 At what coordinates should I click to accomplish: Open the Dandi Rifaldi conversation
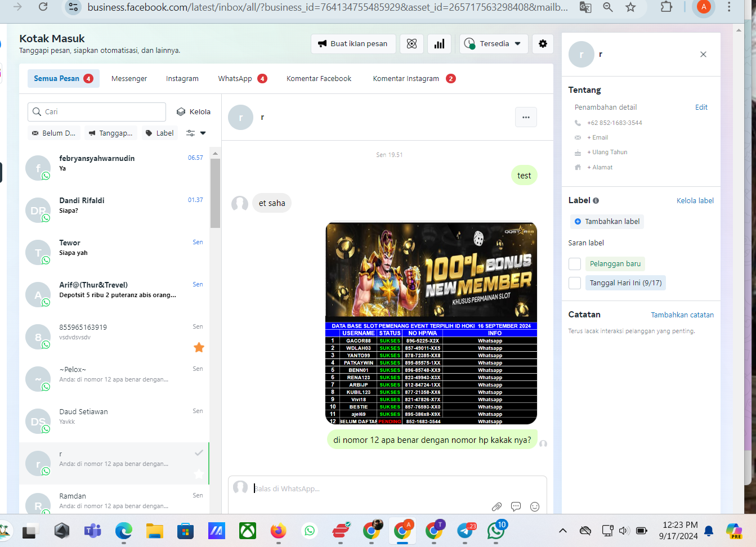pyautogui.click(x=114, y=210)
